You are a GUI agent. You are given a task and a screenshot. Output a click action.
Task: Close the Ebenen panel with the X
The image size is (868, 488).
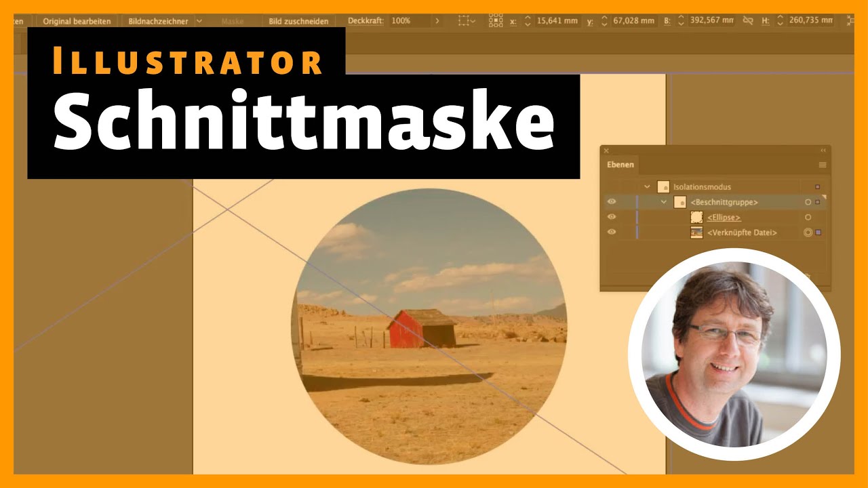click(x=606, y=150)
